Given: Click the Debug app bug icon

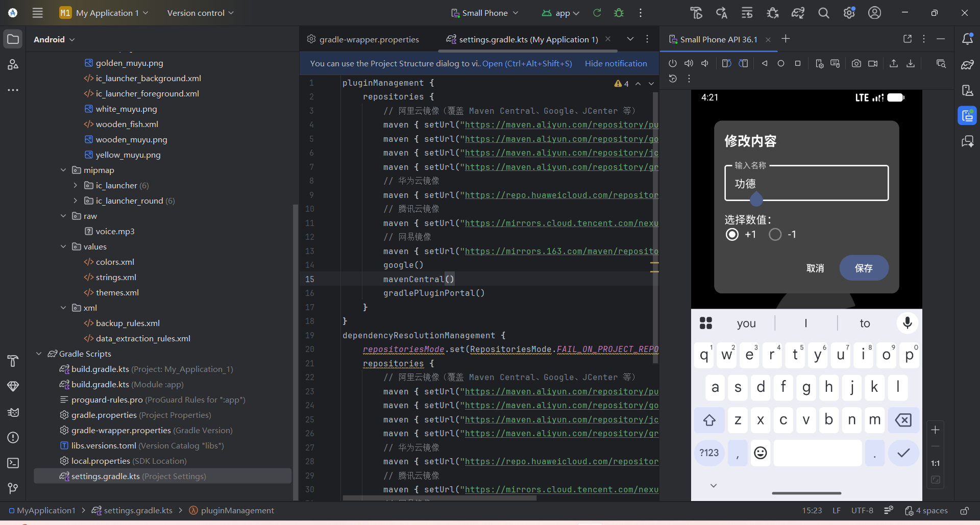Looking at the screenshot, I should (x=619, y=13).
